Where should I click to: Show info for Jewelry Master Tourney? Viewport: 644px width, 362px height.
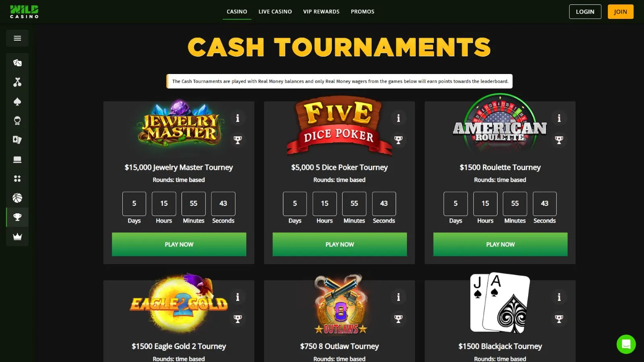pos(237,118)
